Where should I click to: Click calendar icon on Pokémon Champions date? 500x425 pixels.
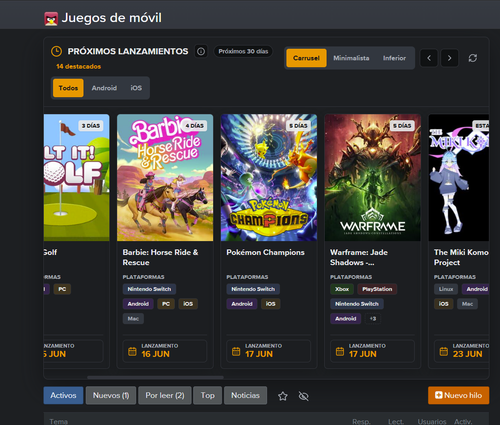[x=236, y=351]
